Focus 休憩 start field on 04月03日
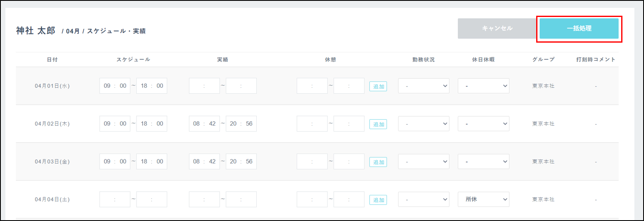Image resolution: width=644 pixels, height=221 pixels. click(x=312, y=161)
